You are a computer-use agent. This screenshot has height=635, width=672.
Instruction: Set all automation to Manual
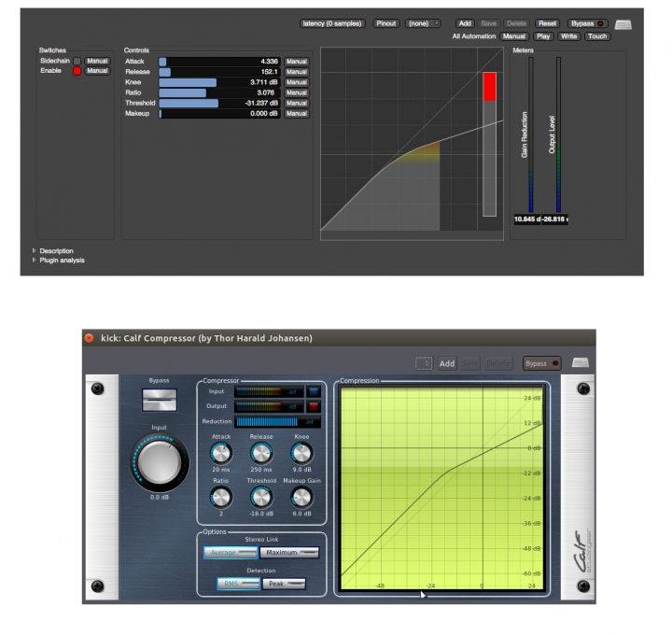coord(514,36)
